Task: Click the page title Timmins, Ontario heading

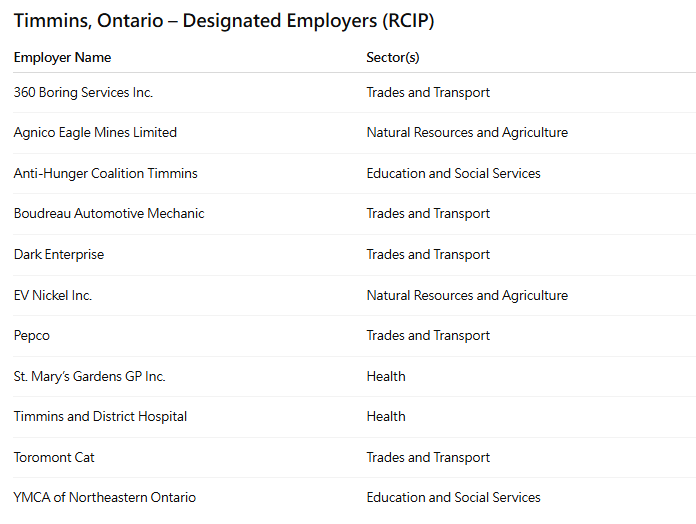Action: [x=224, y=20]
